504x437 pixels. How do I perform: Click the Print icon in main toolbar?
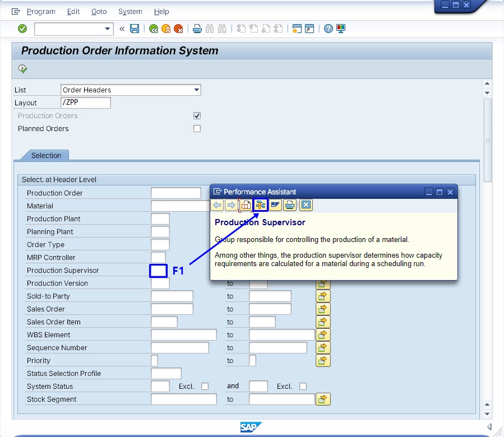click(x=197, y=29)
